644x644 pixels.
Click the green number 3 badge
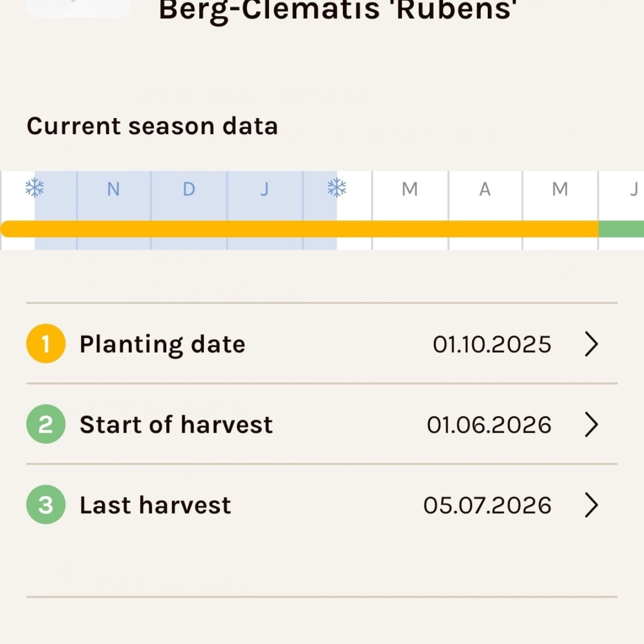click(x=46, y=505)
